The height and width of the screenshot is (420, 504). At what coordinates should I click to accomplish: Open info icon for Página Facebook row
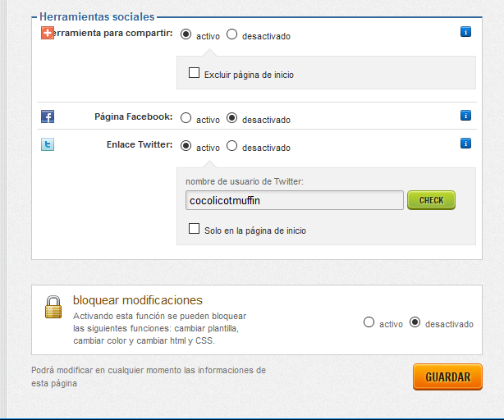point(465,116)
